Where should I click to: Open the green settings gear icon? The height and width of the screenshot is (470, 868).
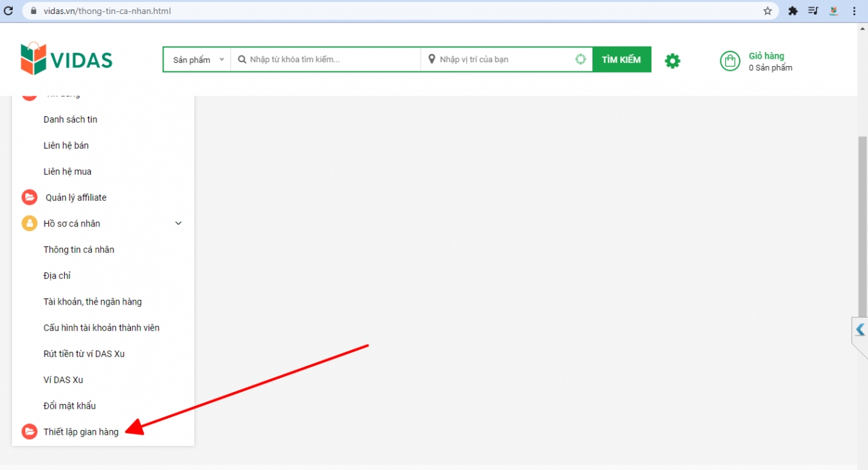click(x=672, y=61)
